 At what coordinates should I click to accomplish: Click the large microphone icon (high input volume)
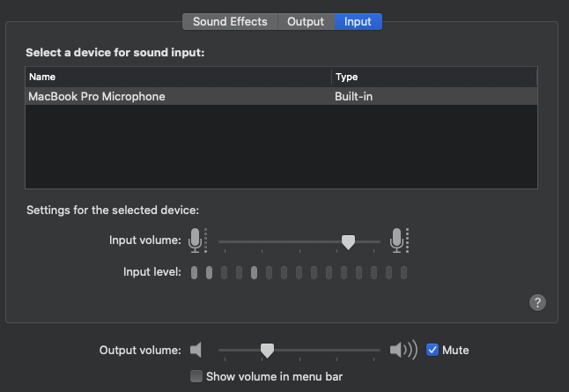397,240
